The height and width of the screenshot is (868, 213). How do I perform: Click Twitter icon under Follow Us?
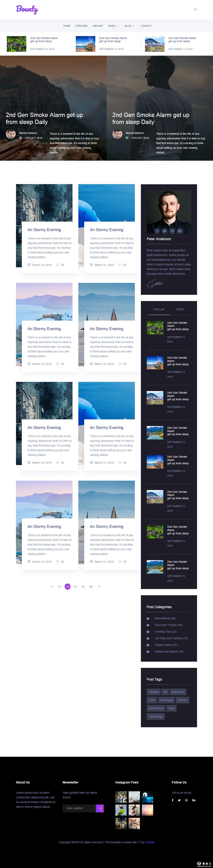179,800
